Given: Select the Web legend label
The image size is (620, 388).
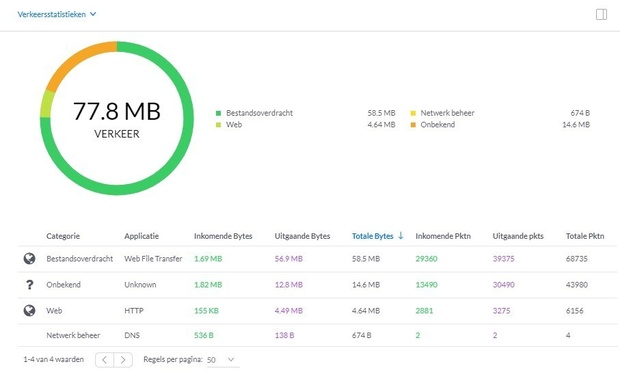Looking at the screenshot, I should 234,125.
